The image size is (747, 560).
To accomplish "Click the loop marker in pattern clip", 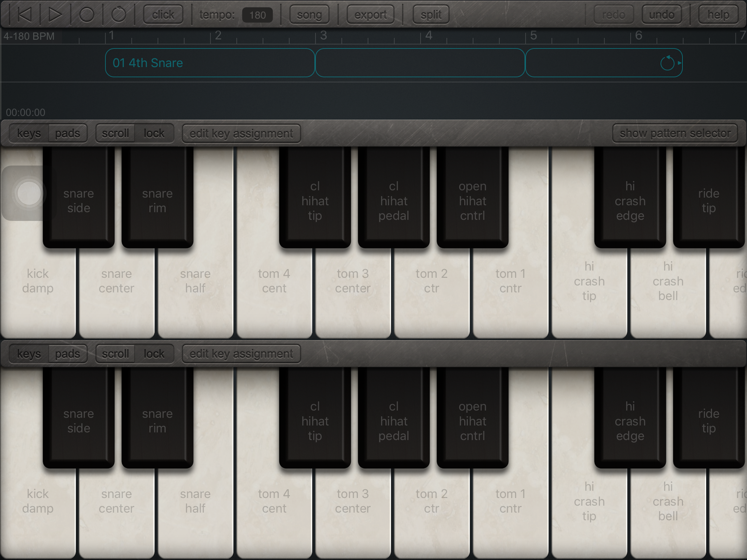I will (667, 63).
